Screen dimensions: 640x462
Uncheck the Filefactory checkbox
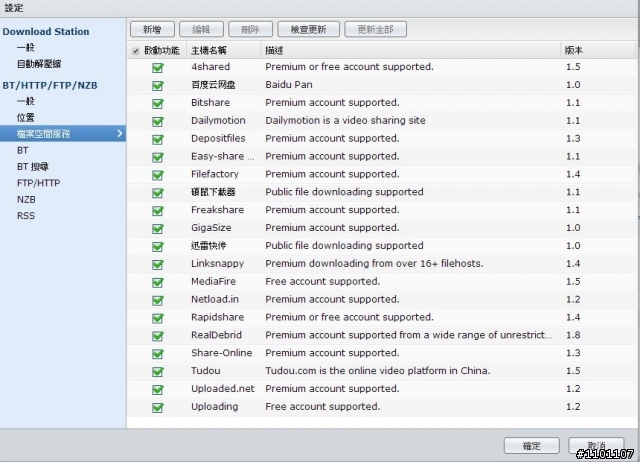click(158, 175)
